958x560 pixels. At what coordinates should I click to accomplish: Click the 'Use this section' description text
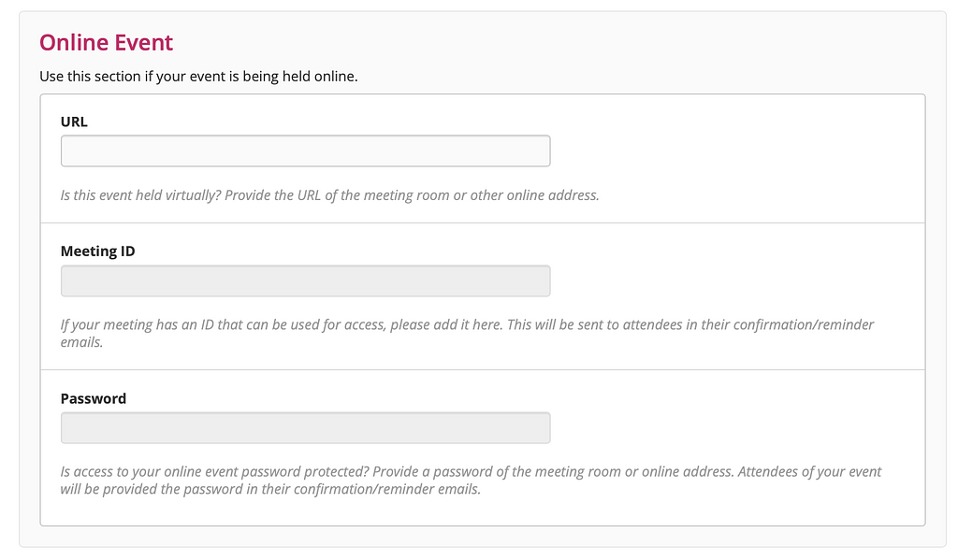click(198, 77)
